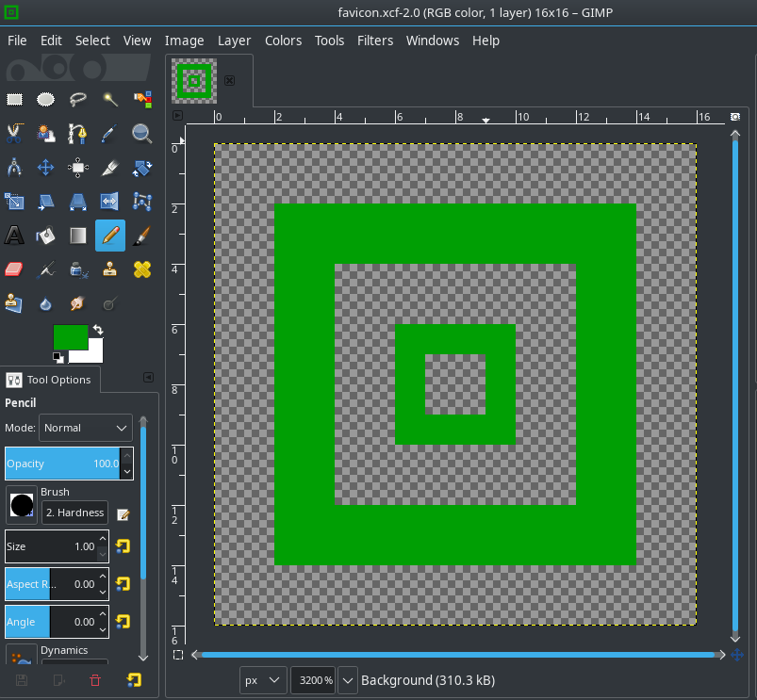Choose the Zoom magnifier tool
The image size is (757, 700).
pyautogui.click(x=142, y=133)
